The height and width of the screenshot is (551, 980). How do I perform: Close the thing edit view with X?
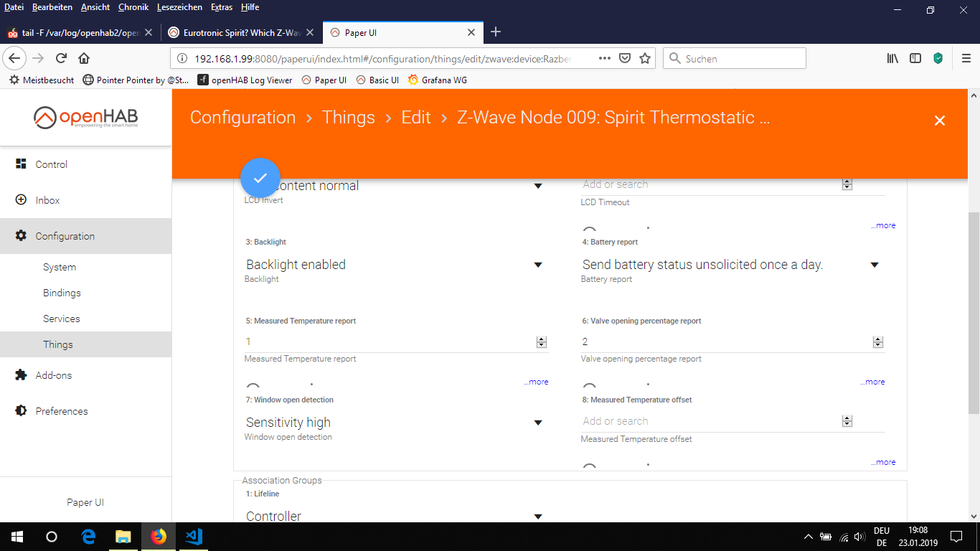(x=940, y=121)
